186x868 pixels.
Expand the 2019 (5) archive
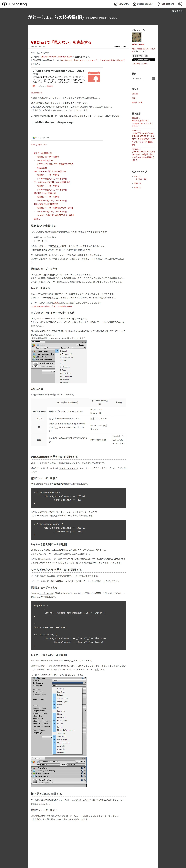coord(133,188)
